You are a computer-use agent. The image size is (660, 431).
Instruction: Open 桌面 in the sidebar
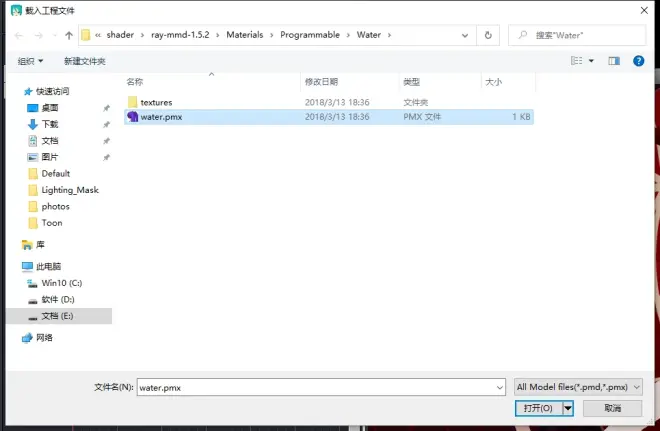coord(50,108)
